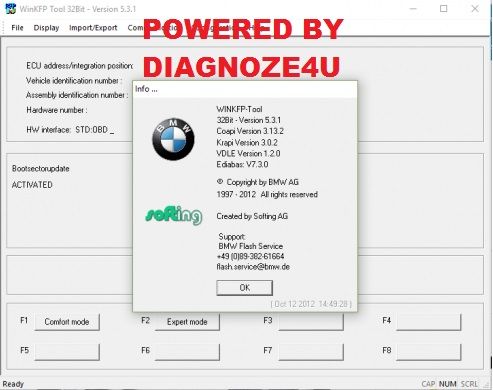
Task: Click the support phone number +49 (0)89-382-61664
Action: (x=250, y=256)
